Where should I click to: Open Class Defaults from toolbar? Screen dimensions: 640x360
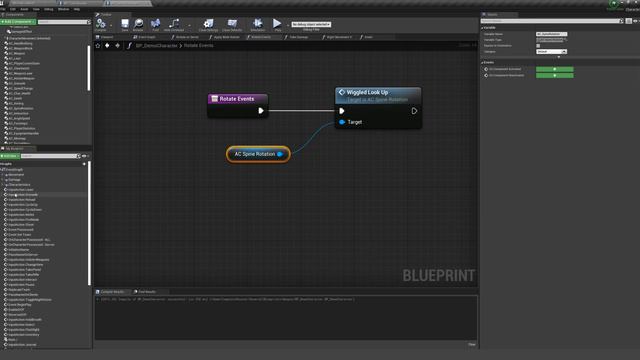(232, 24)
